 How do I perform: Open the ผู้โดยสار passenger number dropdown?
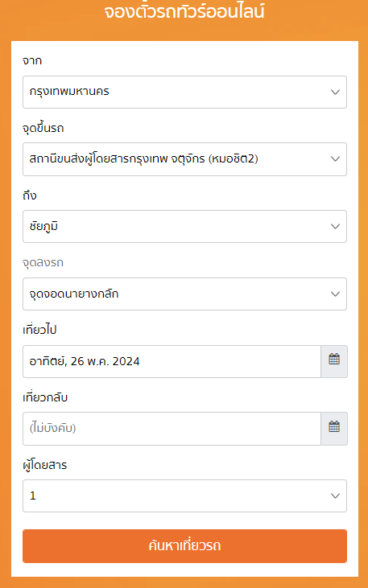[184, 495]
